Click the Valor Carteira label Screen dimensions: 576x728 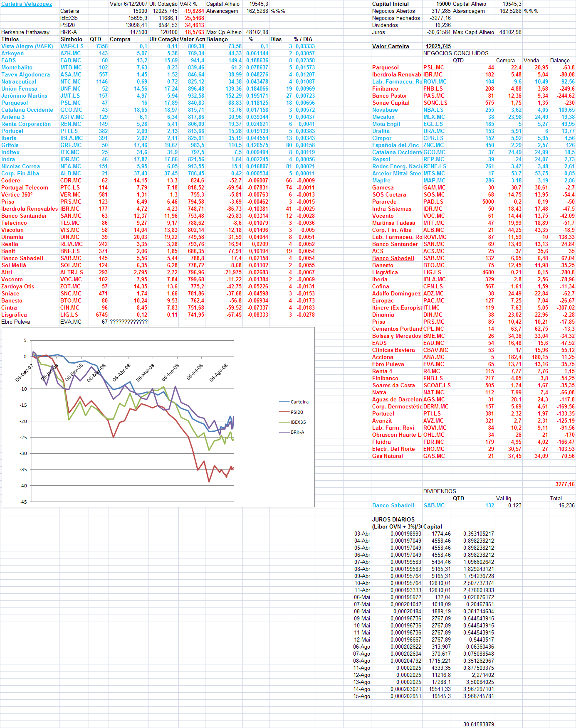391,47
